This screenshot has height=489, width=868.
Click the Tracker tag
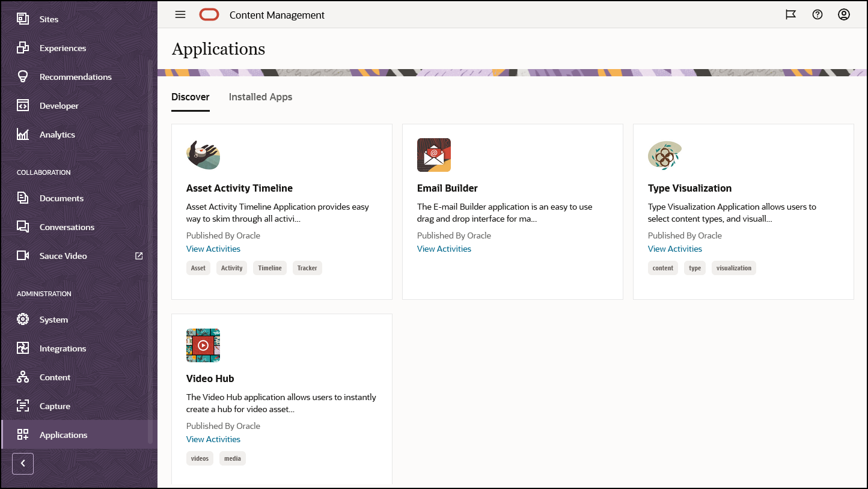click(307, 268)
